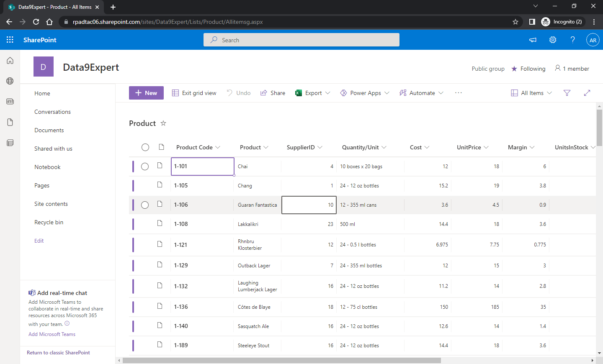Open the filter pane icon
This screenshot has width=603, height=364.
click(567, 93)
